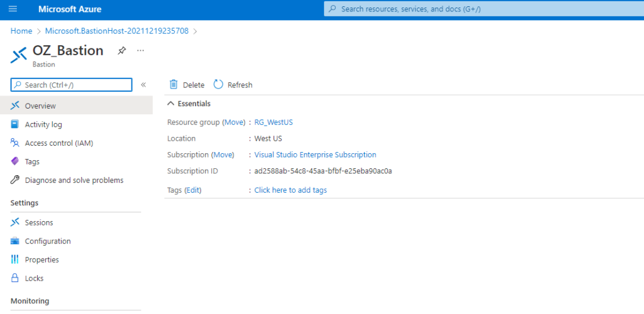Open Properties under Settings
Viewport: 644px width, 314px height.
click(x=42, y=259)
